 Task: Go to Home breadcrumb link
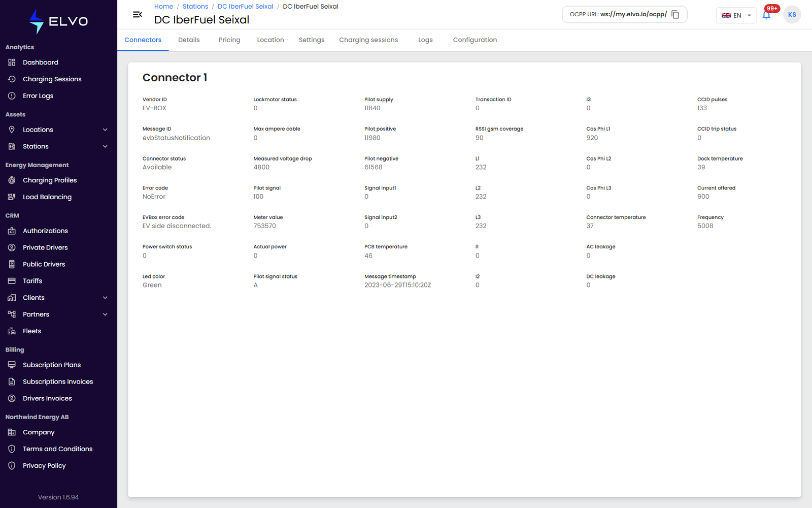(x=163, y=7)
